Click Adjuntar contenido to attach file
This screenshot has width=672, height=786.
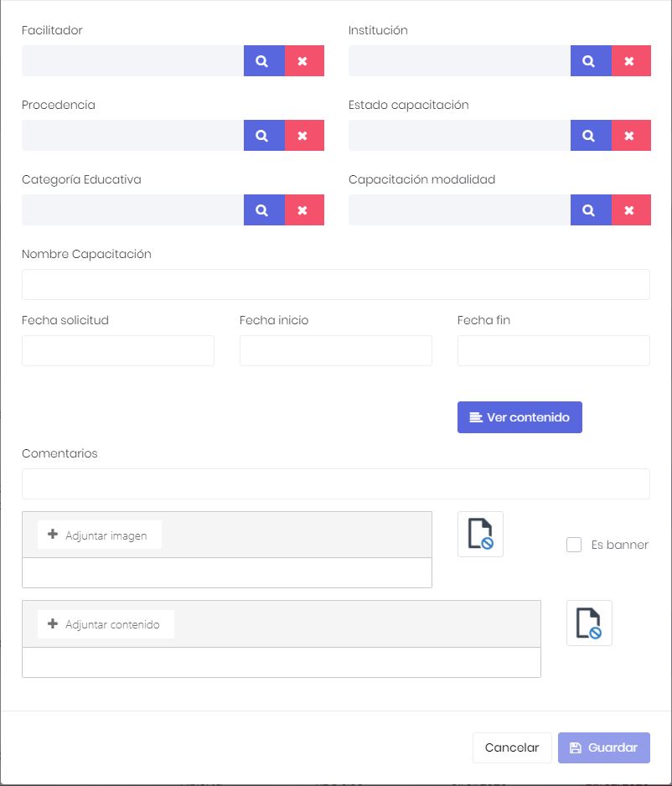(x=106, y=624)
